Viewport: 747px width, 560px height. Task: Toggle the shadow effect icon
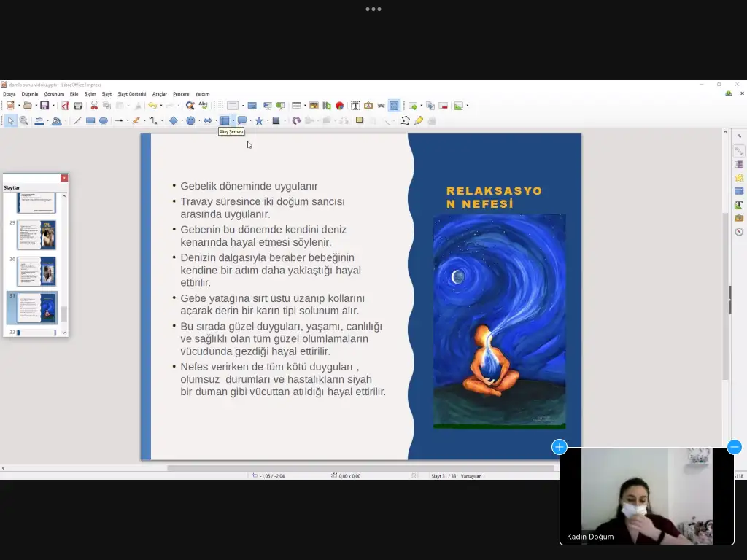click(x=360, y=120)
